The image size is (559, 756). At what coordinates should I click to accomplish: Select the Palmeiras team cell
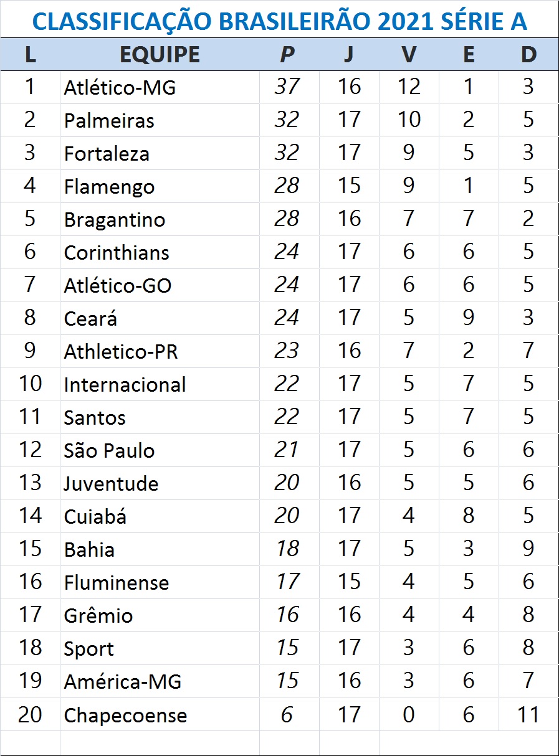109,120
